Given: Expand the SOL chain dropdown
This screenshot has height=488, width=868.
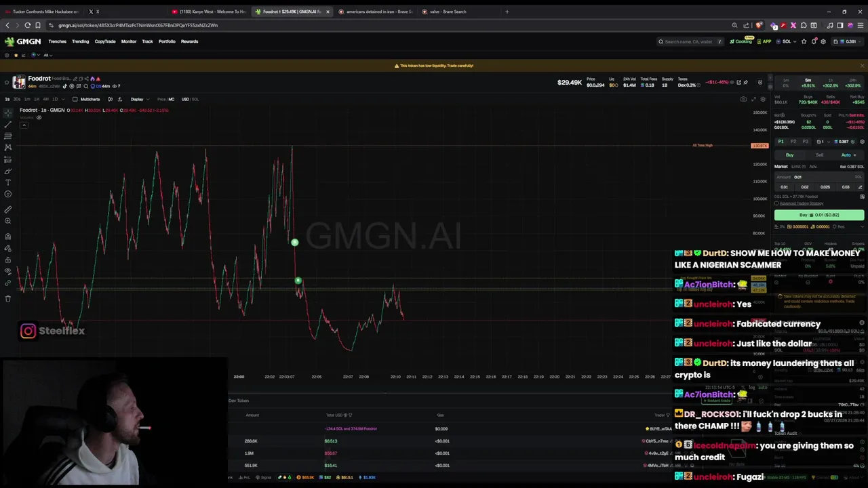Looking at the screenshot, I should tap(787, 41).
